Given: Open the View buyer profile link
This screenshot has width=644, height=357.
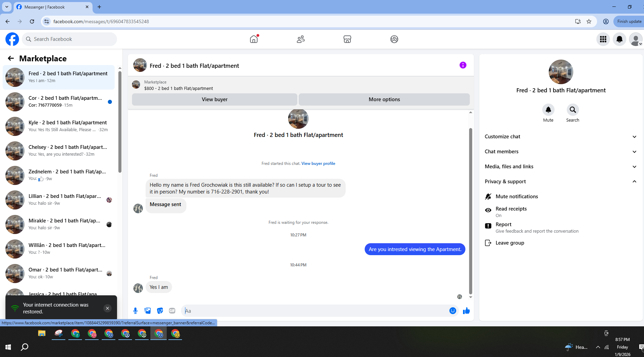Looking at the screenshot, I should 318,164.
